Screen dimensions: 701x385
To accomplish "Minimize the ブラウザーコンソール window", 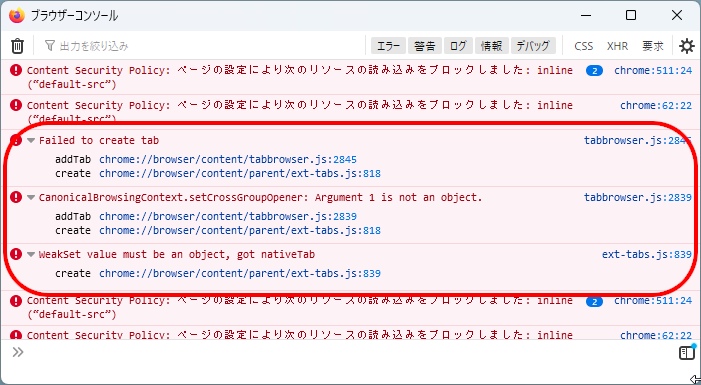I will point(586,16).
